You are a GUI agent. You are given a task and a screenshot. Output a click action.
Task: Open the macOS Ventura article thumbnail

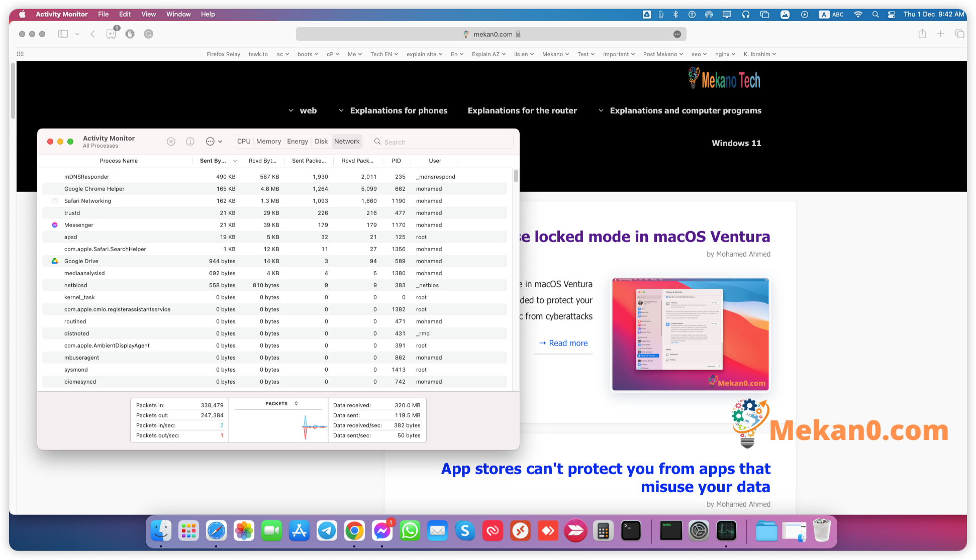pos(691,334)
